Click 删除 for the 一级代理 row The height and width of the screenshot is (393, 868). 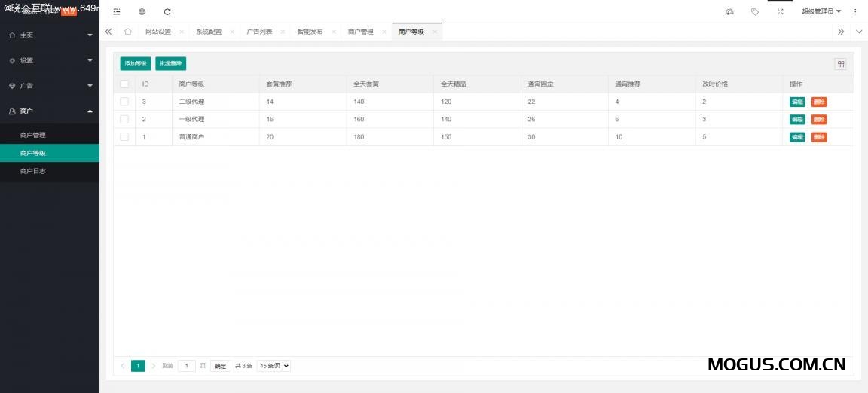tap(819, 120)
